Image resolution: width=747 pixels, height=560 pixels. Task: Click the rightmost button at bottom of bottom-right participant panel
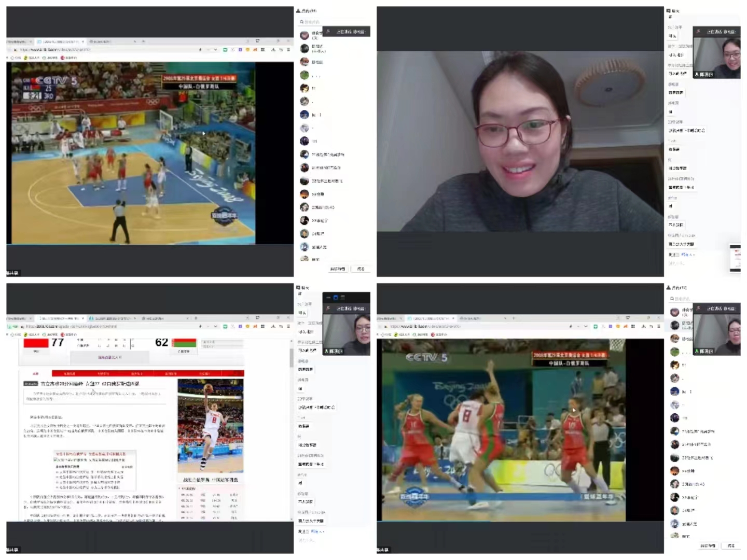[x=731, y=545]
